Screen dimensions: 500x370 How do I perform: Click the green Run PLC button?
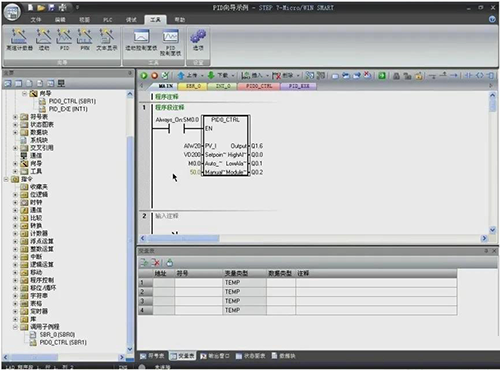point(144,76)
